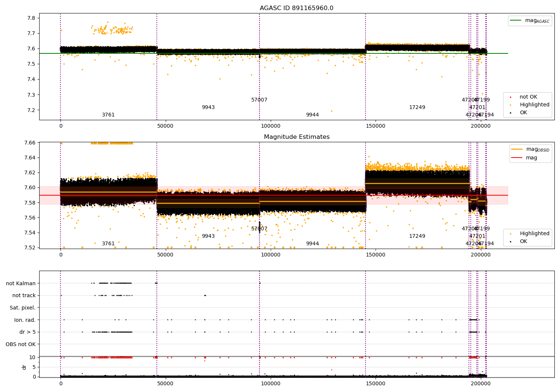Screen dimensions: 560x392
Task: Click the 10 tick on the dr axis
Action: pos(32,357)
